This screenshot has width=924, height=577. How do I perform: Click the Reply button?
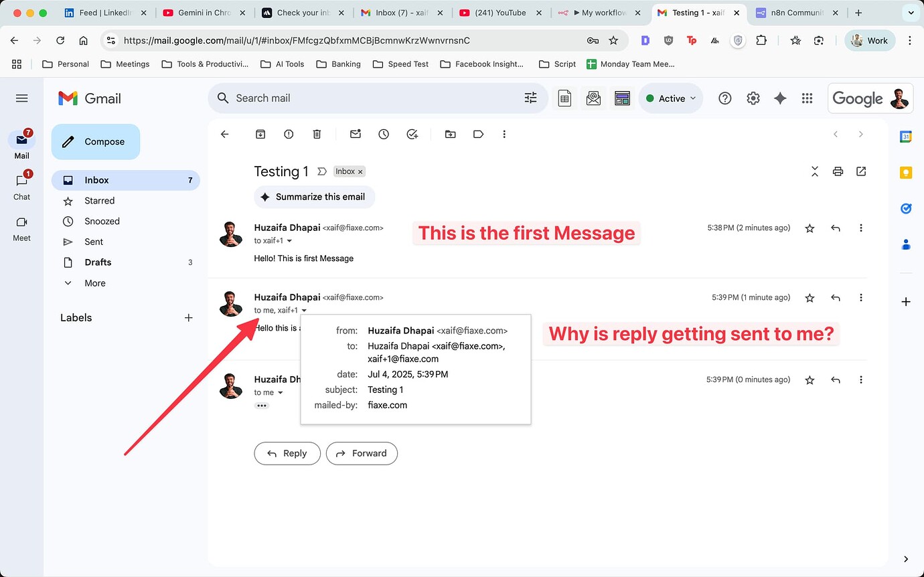pyautogui.click(x=287, y=453)
